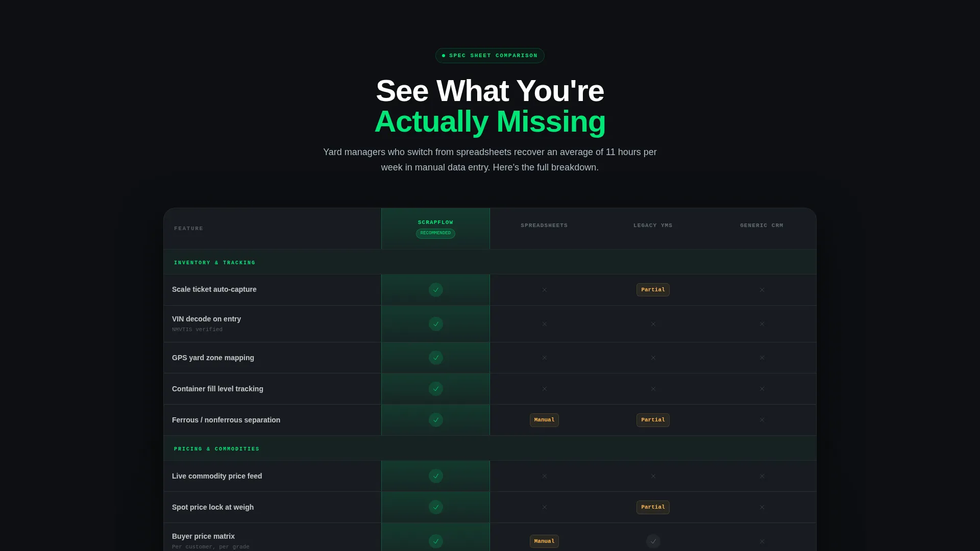Click Generic CRM X mark for Live commodity price feed
The width and height of the screenshot is (980, 551).
[x=762, y=476]
